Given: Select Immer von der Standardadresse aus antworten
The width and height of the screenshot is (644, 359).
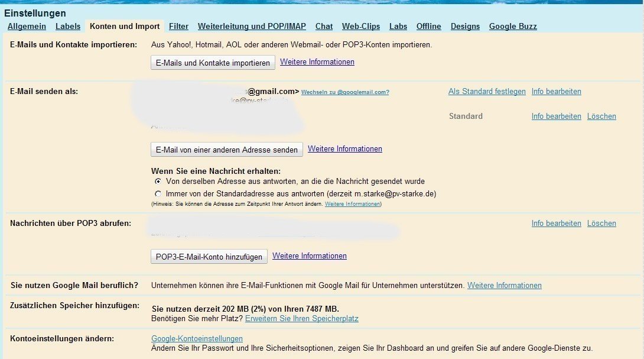Looking at the screenshot, I should pyautogui.click(x=158, y=193).
